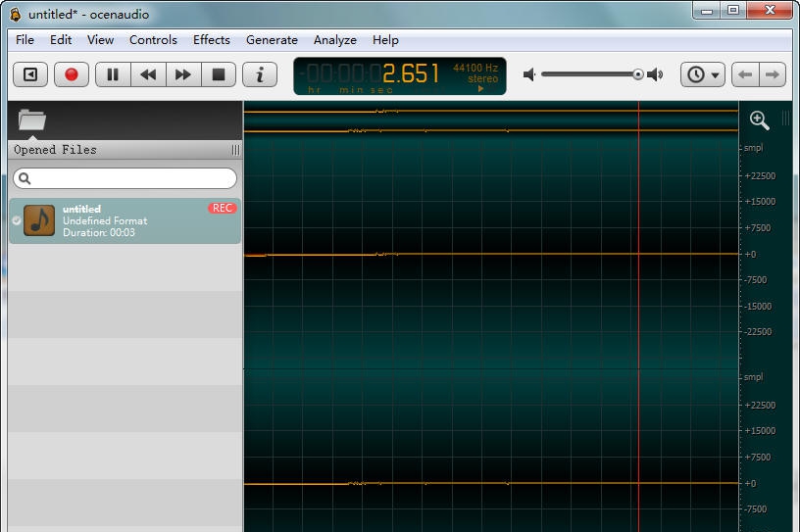Open the Generate menu
This screenshot has width=800, height=532.
pos(272,40)
